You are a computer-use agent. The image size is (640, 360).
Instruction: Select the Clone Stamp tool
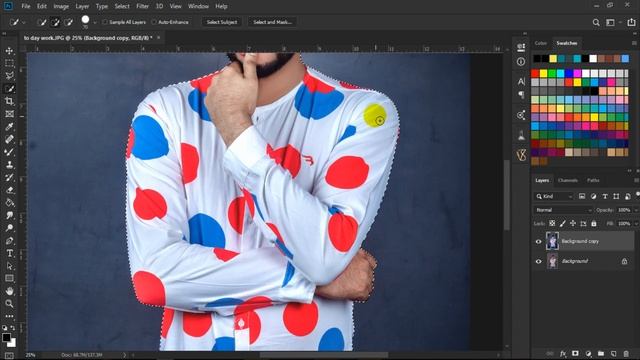coord(9,164)
